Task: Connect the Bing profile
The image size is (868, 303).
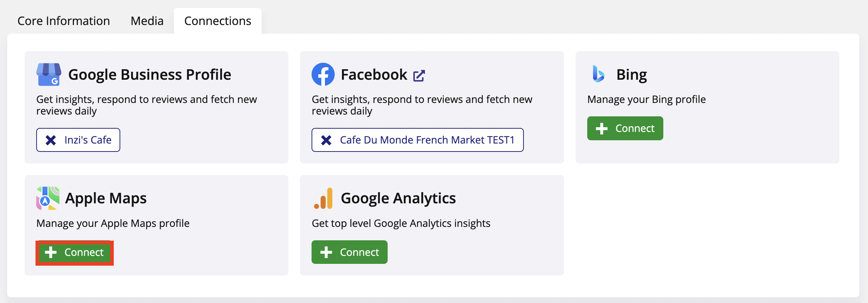Action: (625, 128)
